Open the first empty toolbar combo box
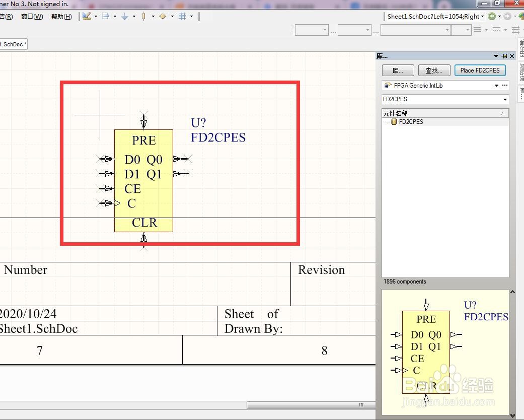 [312, 30]
